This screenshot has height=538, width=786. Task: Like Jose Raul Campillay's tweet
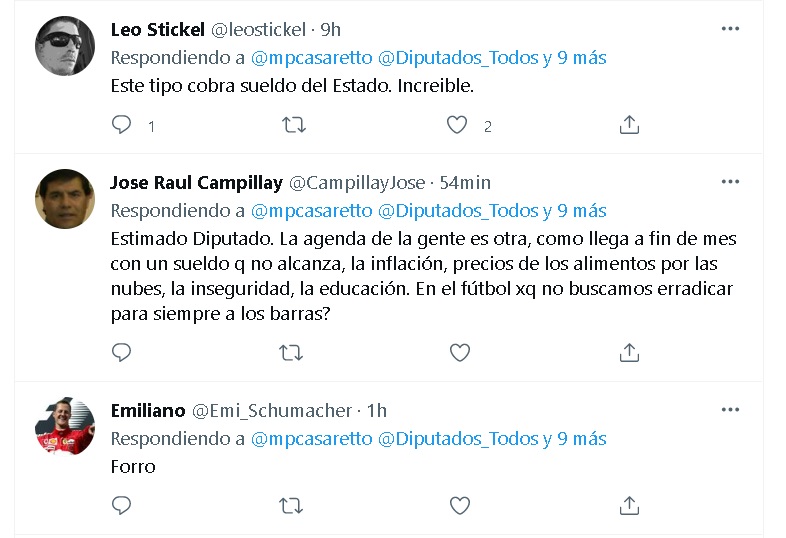459,352
